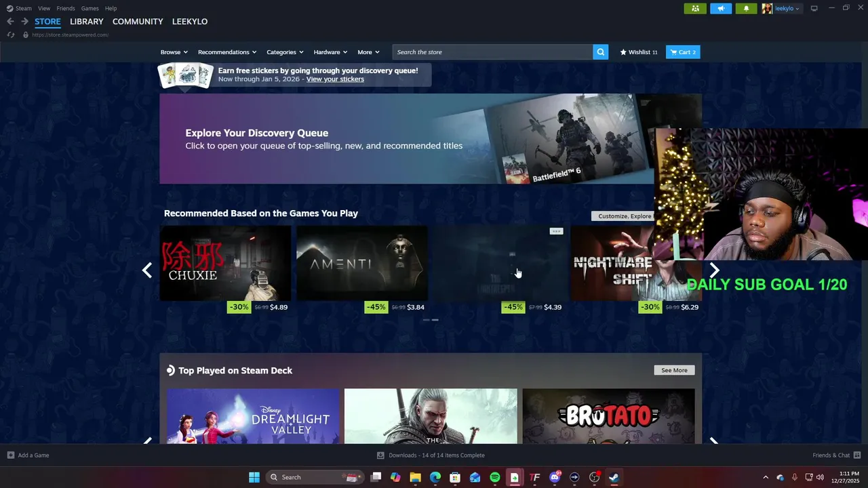This screenshot has width=868, height=488.
Task: Open the Wishlist with star icon
Action: (638, 52)
